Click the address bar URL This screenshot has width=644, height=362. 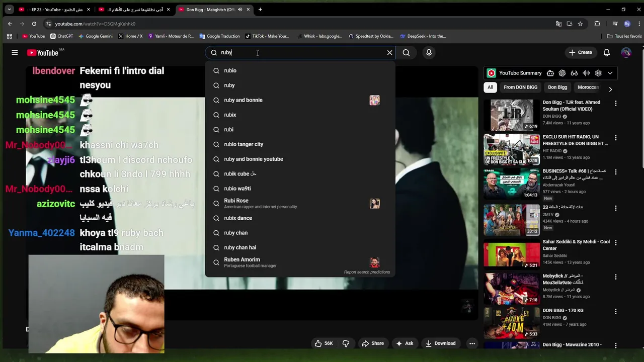tap(95, 24)
